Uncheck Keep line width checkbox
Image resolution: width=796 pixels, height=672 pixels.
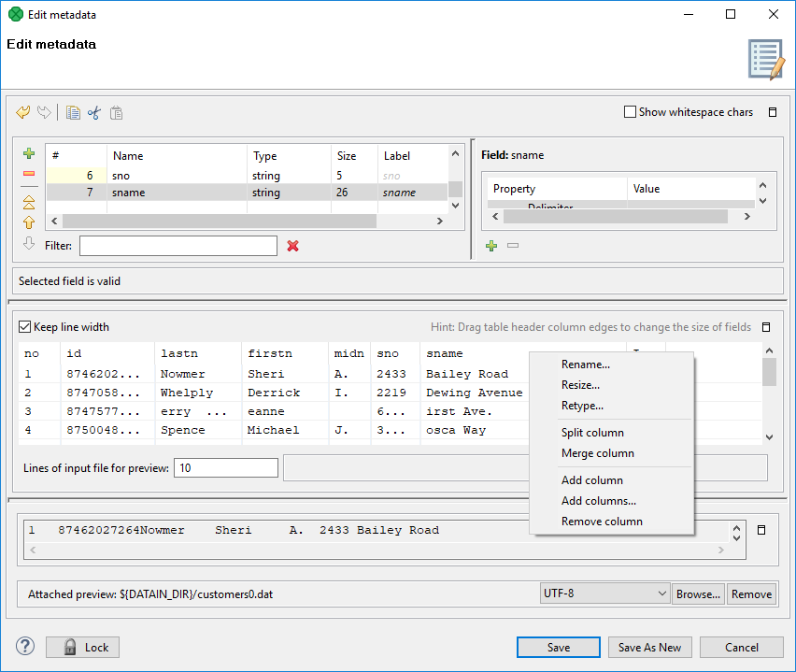point(25,327)
